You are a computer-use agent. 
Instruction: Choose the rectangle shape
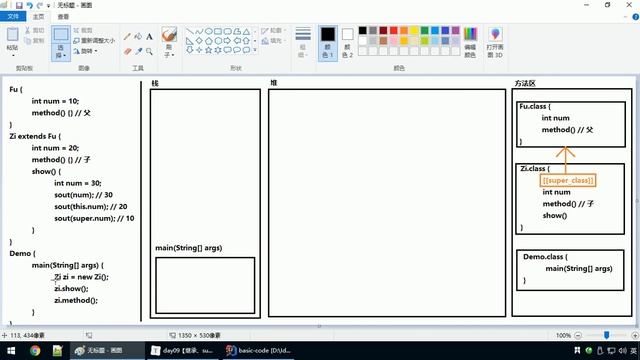[x=218, y=31]
